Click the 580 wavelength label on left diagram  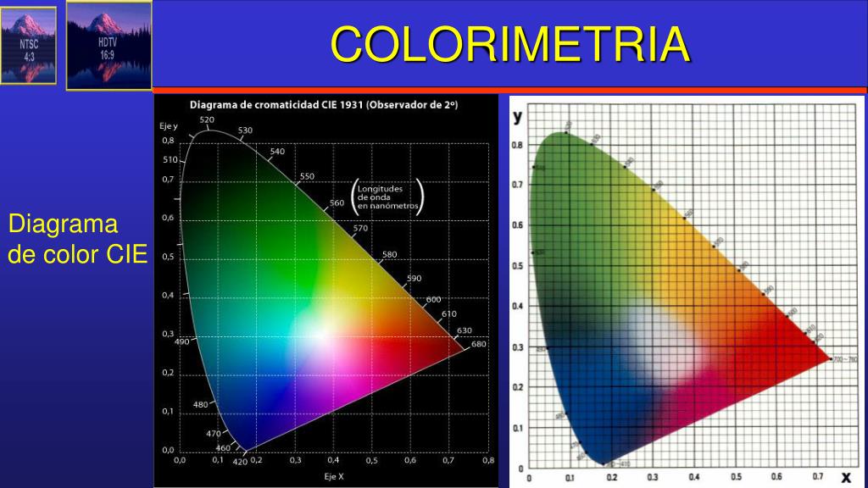pyautogui.click(x=390, y=254)
